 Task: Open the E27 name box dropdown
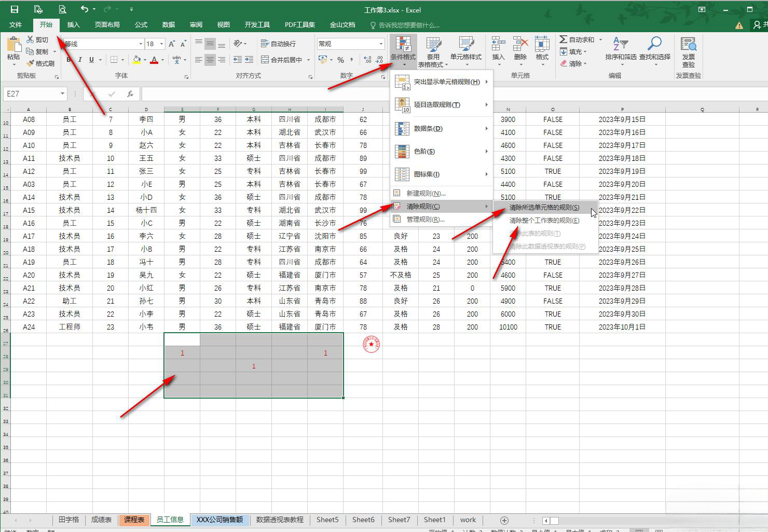pos(62,94)
